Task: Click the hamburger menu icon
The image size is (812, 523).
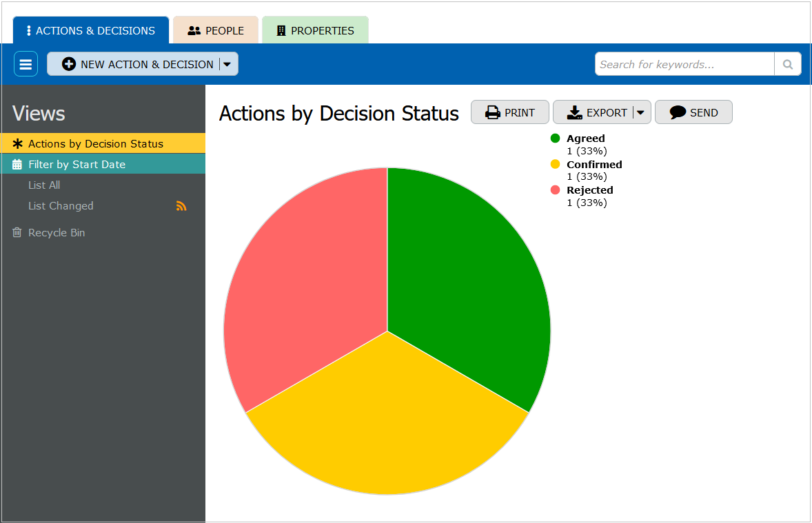Action: pos(26,64)
